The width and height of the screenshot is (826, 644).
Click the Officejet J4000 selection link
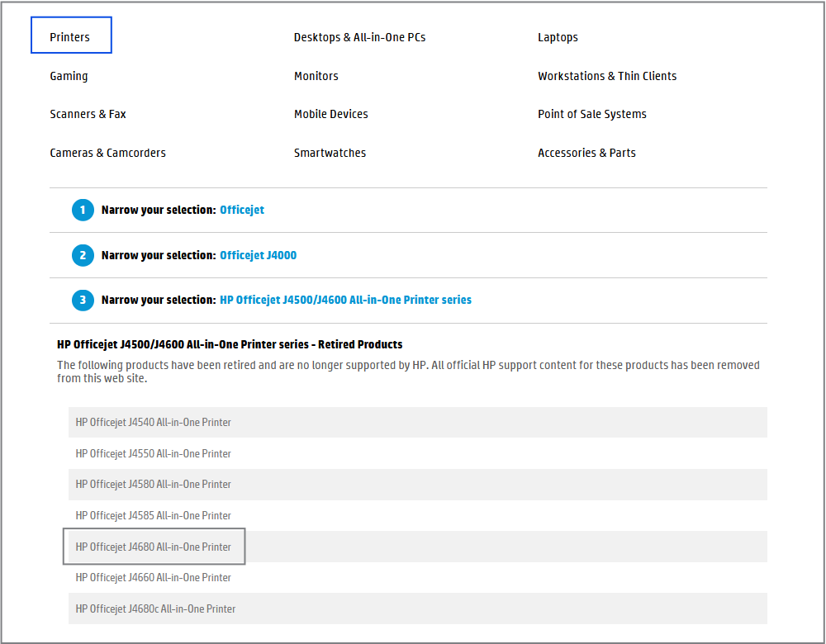pyautogui.click(x=258, y=255)
